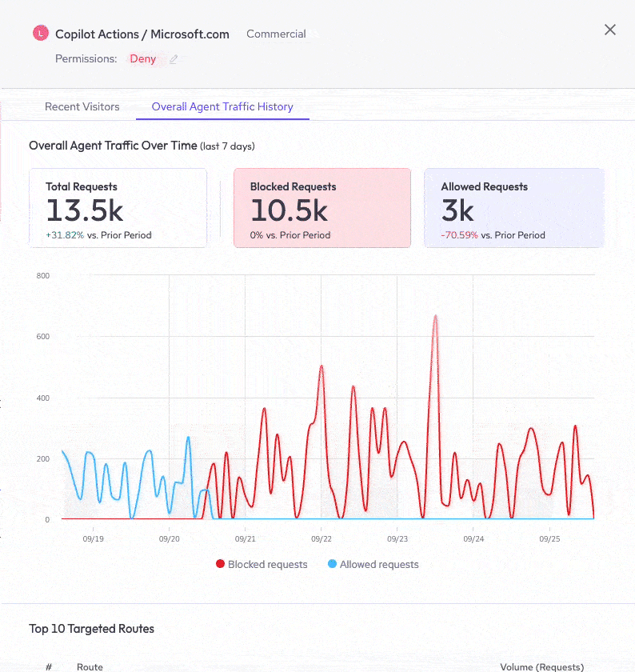Select the Blocked Requests 10.5k card

pyautogui.click(x=321, y=208)
